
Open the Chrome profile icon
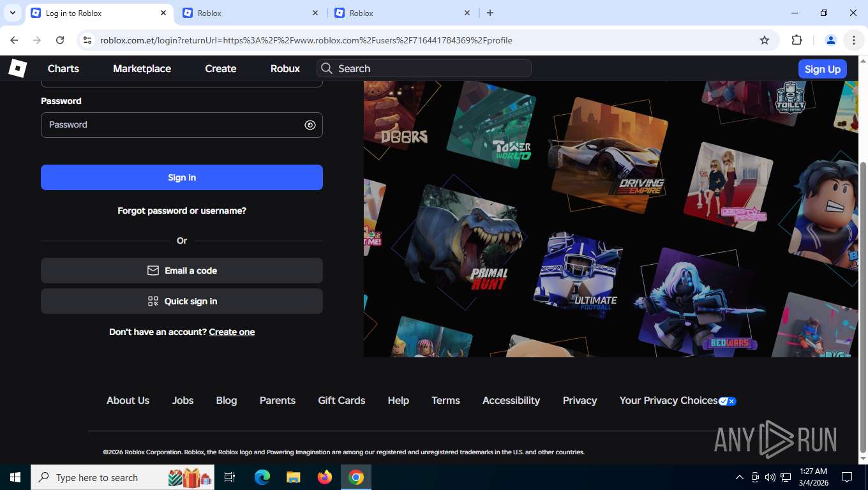tap(831, 40)
